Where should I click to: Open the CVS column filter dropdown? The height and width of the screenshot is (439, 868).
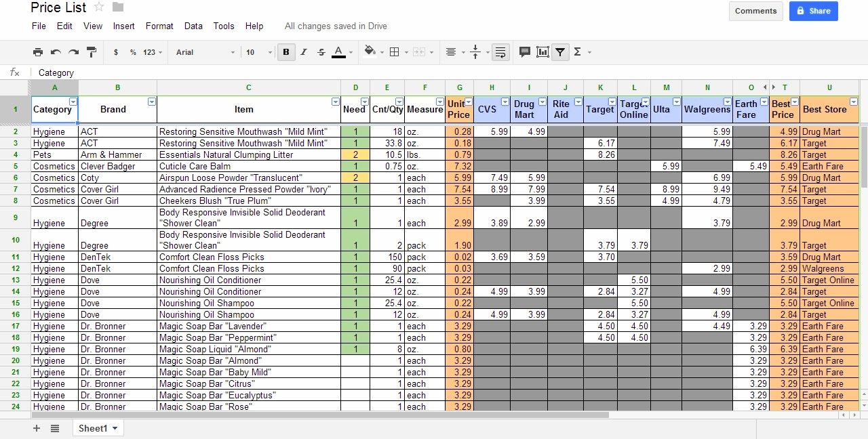click(x=505, y=102)
